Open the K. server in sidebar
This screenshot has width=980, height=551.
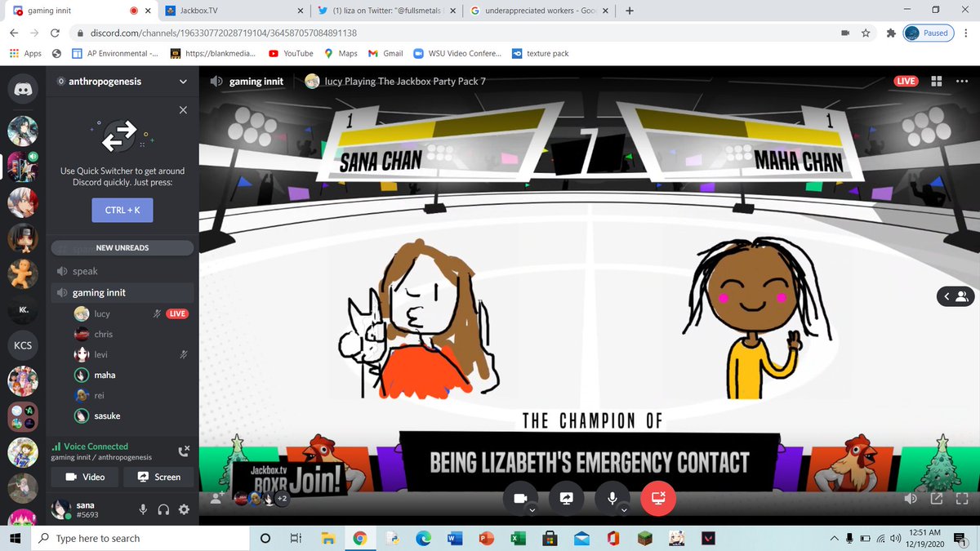(x=23, y=309)
